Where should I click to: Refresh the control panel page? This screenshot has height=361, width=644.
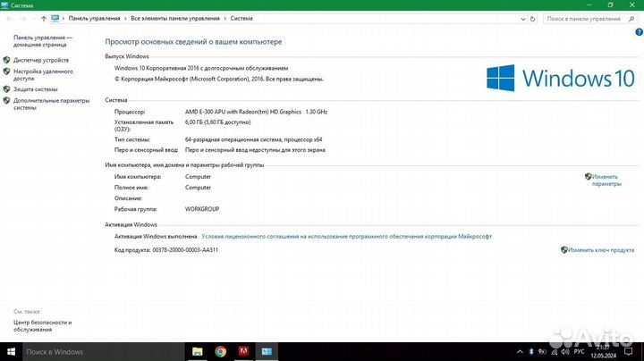pos(533,19)
